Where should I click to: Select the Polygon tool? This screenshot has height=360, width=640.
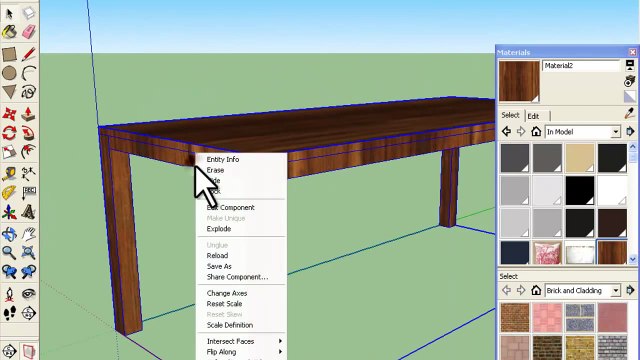point(9,92)
